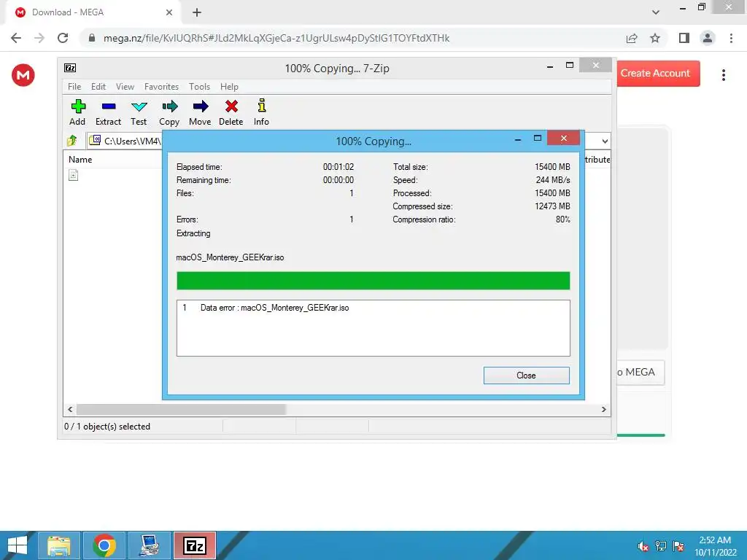The image size is (747, 560).
Task: Maximize the Copying dialog window
Action: coord(538,138)
